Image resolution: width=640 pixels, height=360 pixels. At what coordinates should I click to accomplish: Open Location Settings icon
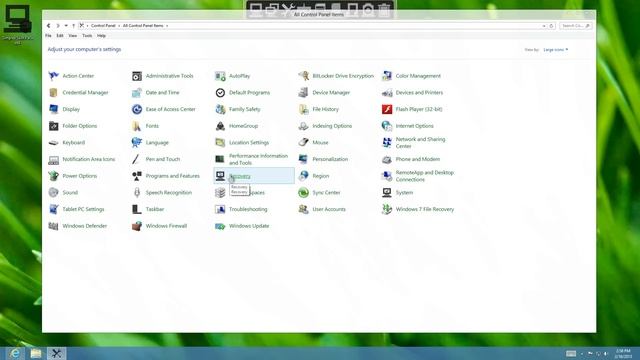tap(220, 143)
